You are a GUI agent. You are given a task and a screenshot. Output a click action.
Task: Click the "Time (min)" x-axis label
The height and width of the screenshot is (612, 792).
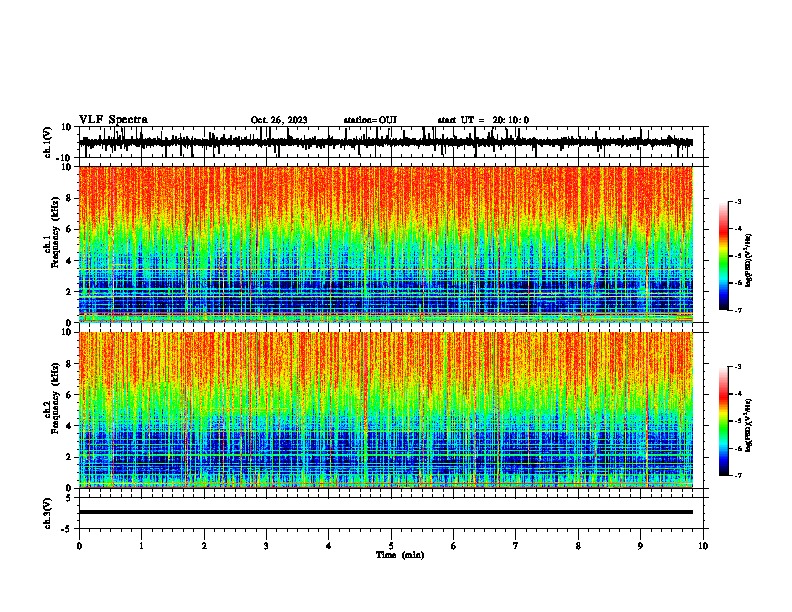point(400,555)
